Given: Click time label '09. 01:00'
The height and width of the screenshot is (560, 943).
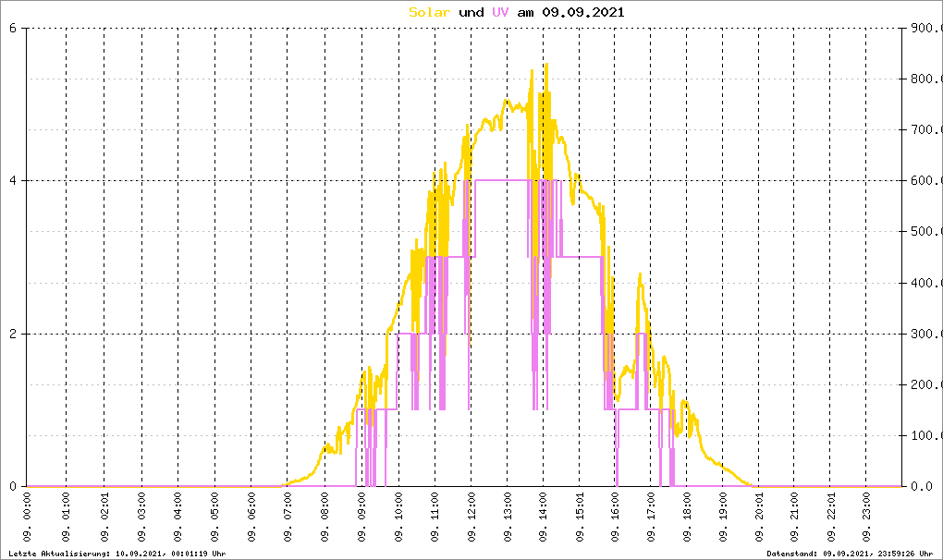Looking at the screenshot, I should [67, 517].
